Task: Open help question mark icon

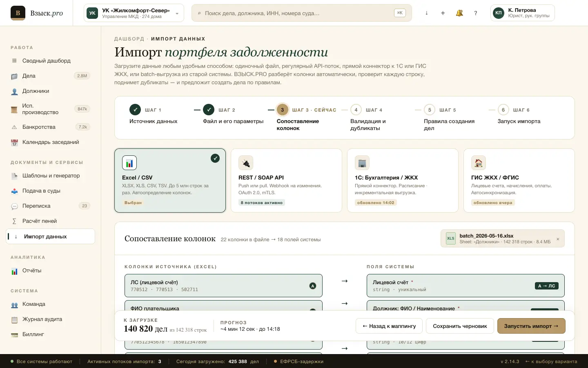Action: tap(476, 13)
